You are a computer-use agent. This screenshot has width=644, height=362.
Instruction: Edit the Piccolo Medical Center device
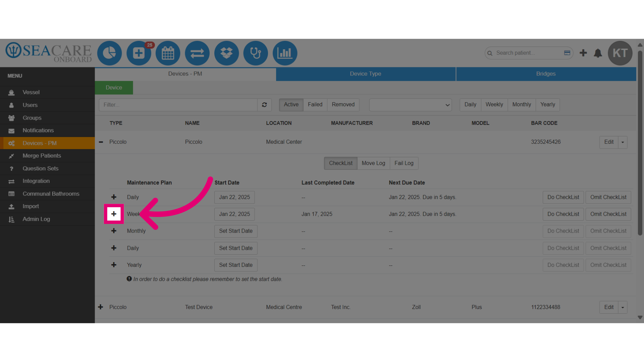(x=609, y=142)
